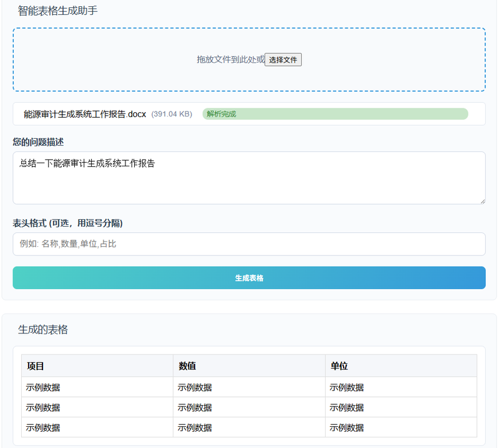499x448 pixels.
Task: Select the uploaded file name 能源审计生成系统工作报告.docx
Action: click(85, 114)
